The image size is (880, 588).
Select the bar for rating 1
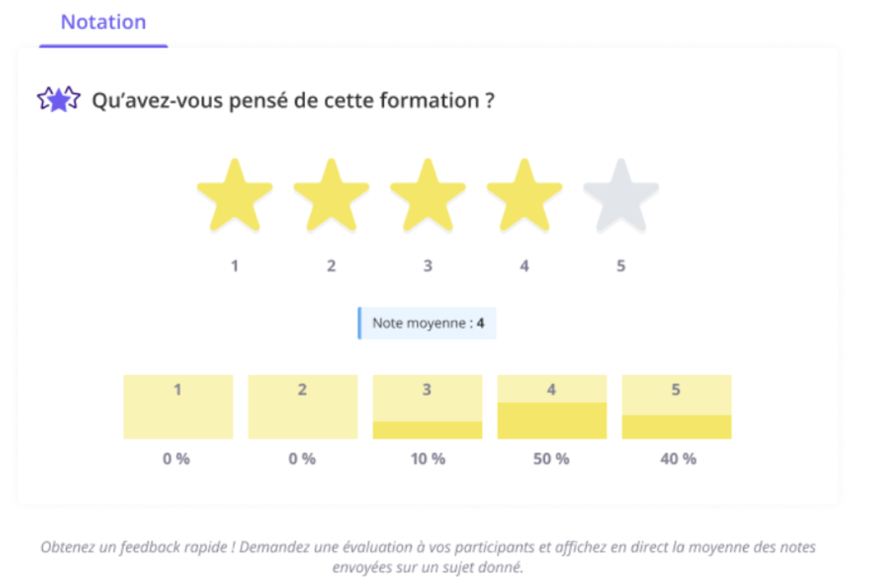178,407
